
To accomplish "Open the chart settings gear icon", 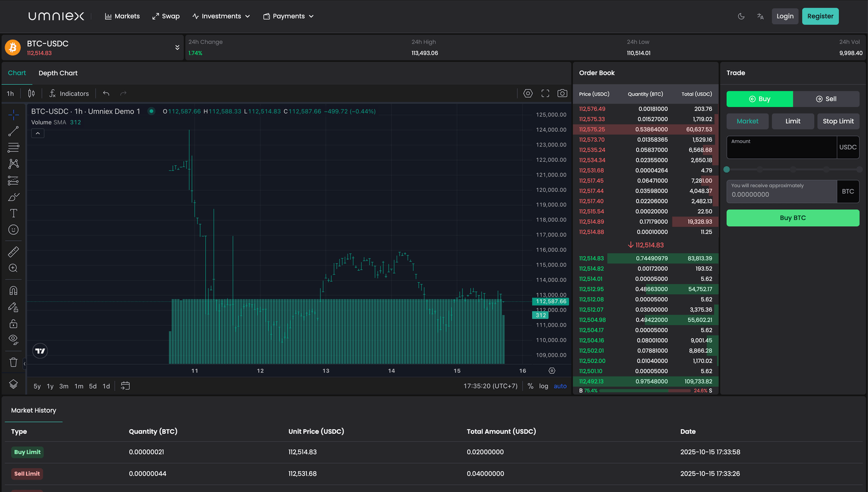I will coord(528,93).
